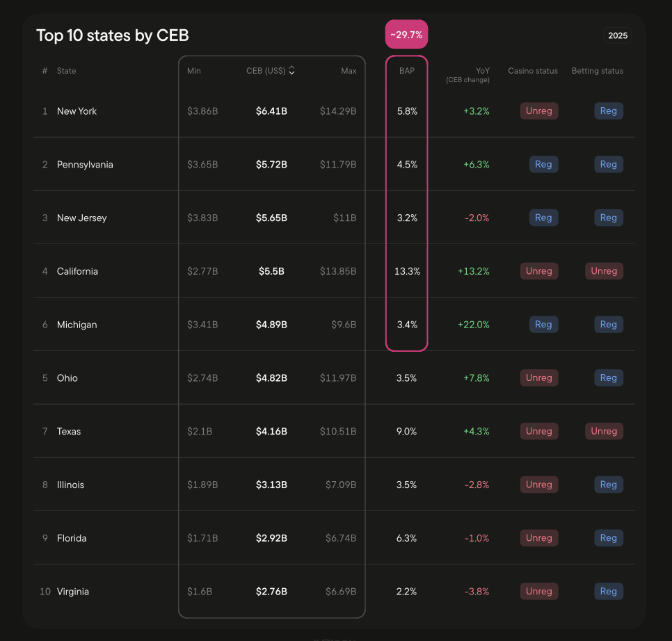Toggle New York's Unreg casino status chip
The width and height of the screenshot is (672, 641).
pos(538,111)
